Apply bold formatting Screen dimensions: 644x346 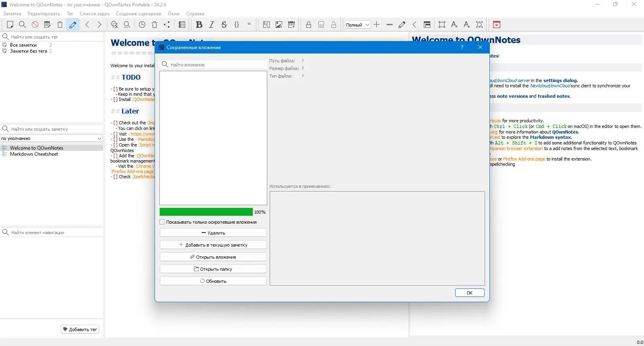click(x=199, y=25)
